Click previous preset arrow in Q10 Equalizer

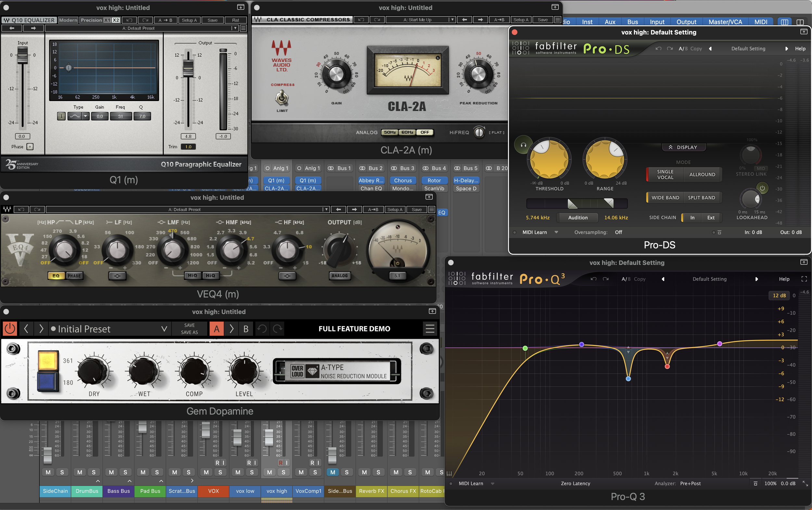[x=12, y=28]
